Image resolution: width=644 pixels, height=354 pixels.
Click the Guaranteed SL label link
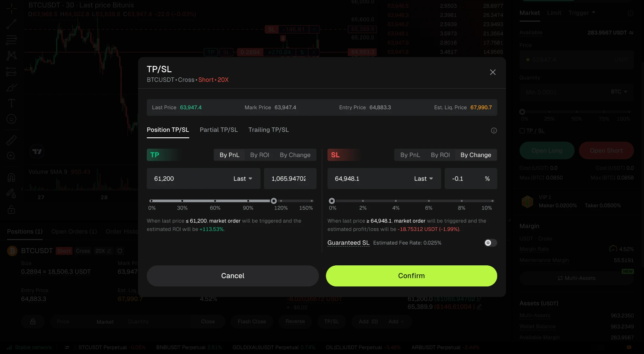[x=348, y=243]
